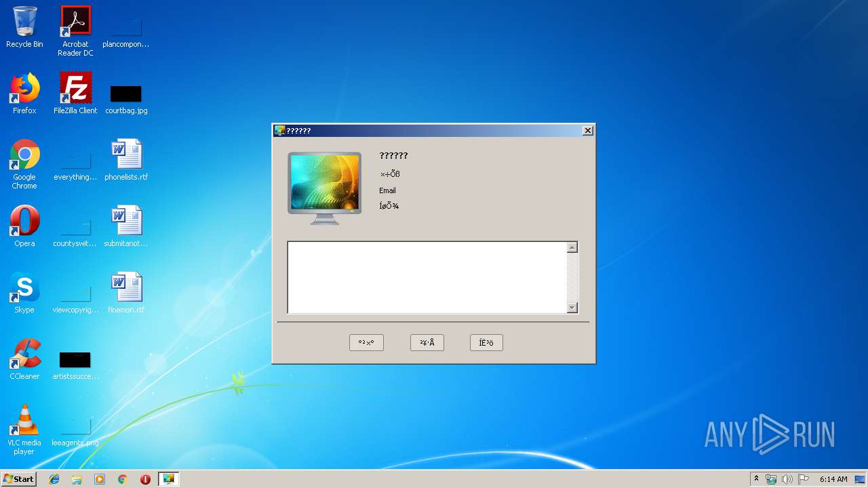The width and height of the screenshot is (868, 488).
Task: Close the ?????? dialog window
Action: (x=588, y=131)
